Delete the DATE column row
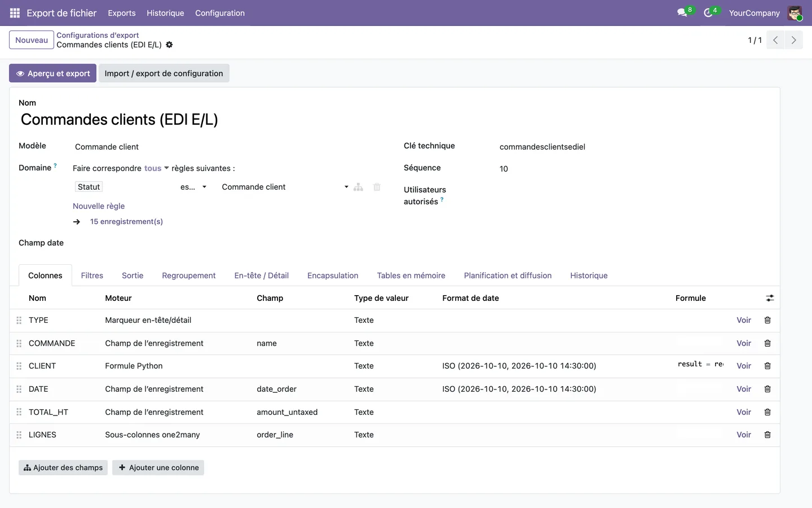This screenshot has width=812, height=508. [767, 389]
